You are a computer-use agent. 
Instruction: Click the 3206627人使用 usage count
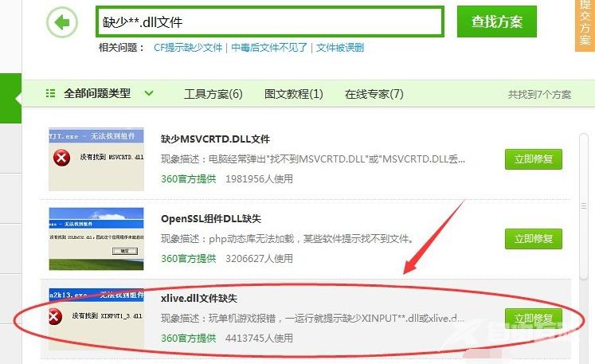click(x=259, y=259)
